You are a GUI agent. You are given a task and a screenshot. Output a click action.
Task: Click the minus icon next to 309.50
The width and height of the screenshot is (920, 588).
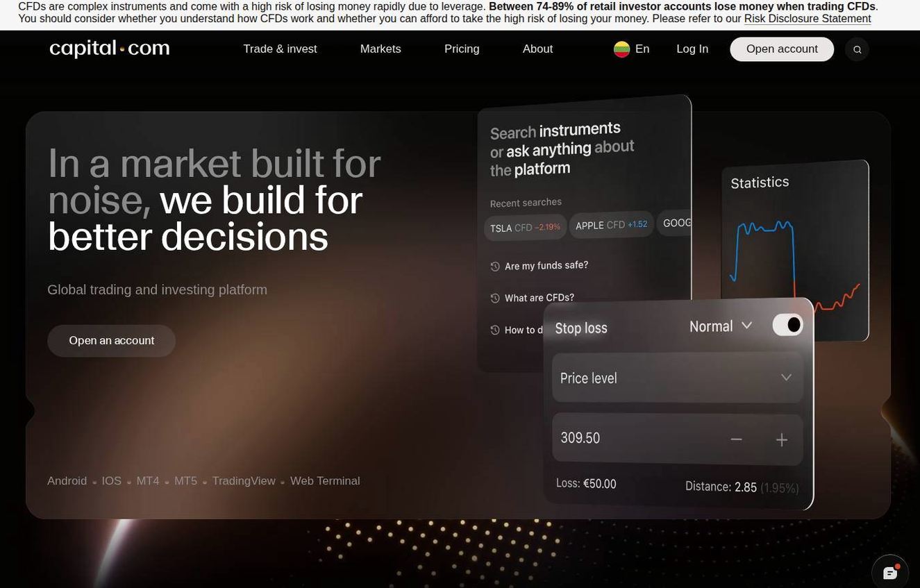[736, 439]
